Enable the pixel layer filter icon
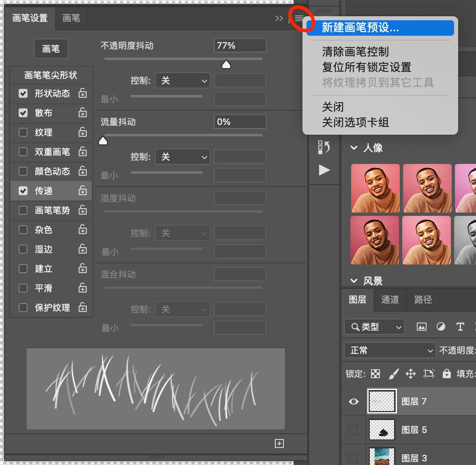This screenshot has width=476, height=465. [422, 327]
